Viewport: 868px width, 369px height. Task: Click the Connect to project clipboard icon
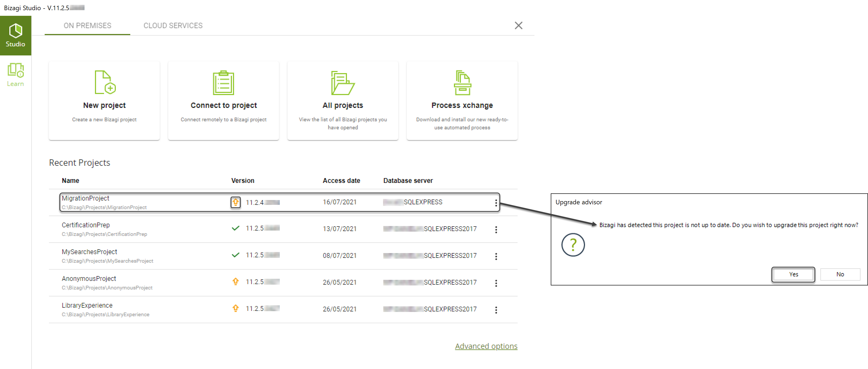[x=223, y=83]
